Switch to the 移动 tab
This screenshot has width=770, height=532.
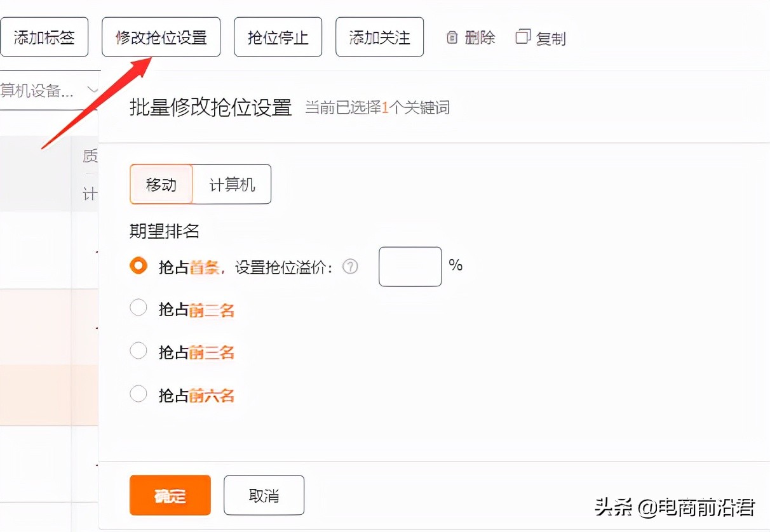(x=161, y=184)
